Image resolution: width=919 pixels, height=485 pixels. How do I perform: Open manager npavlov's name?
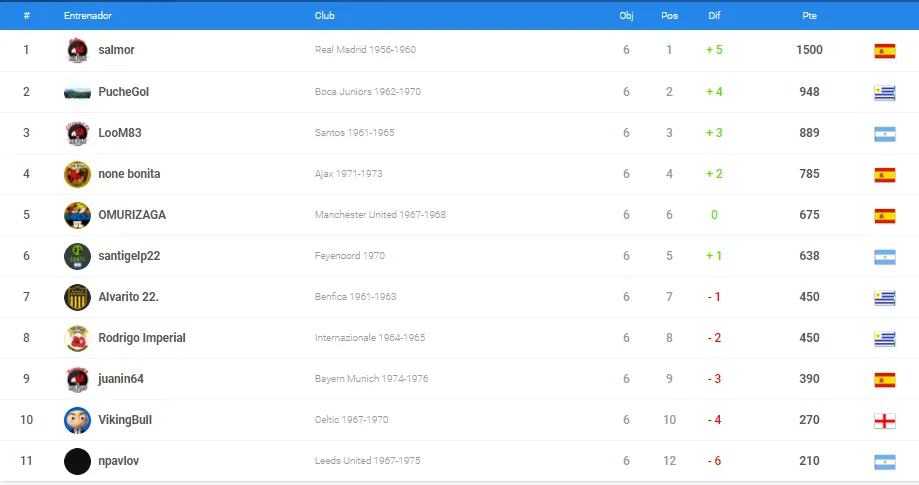tap(119, 461)
